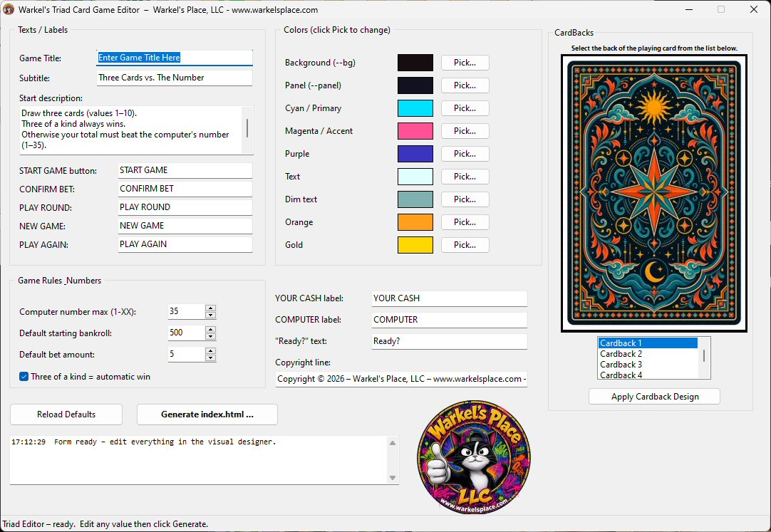Screen dimensions: 771x532
Task: Click the app icon in the title bar
Action: point(9,9)
